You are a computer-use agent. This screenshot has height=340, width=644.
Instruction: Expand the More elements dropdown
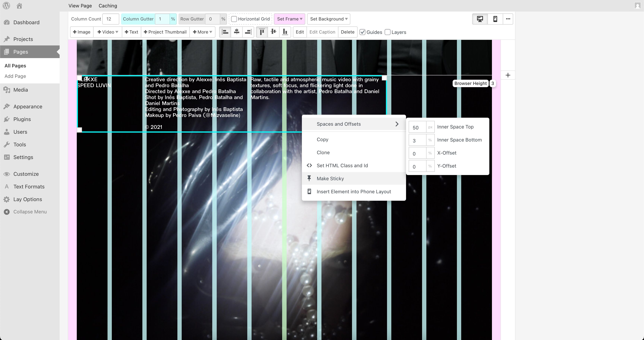pyautogui.click(x=202, y=32)
